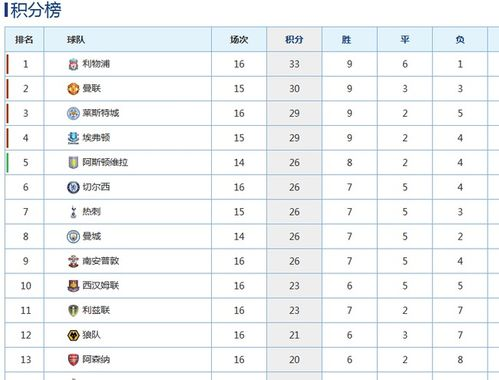
Task: Click the Southampton crest icon
Action: [x=73, y=261]
